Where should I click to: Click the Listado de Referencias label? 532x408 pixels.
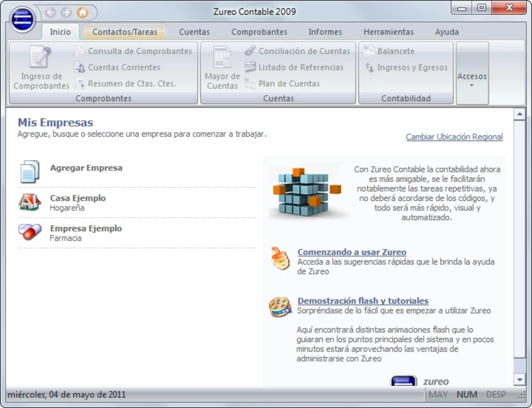point(301,67)
